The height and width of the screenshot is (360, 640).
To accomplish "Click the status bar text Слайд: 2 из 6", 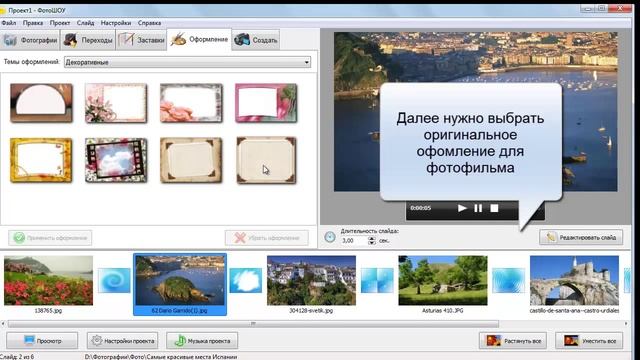I will [18, 356].
